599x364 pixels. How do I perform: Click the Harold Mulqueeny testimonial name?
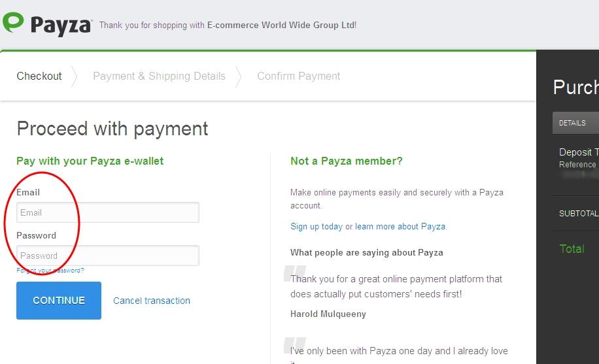(328, 314)
